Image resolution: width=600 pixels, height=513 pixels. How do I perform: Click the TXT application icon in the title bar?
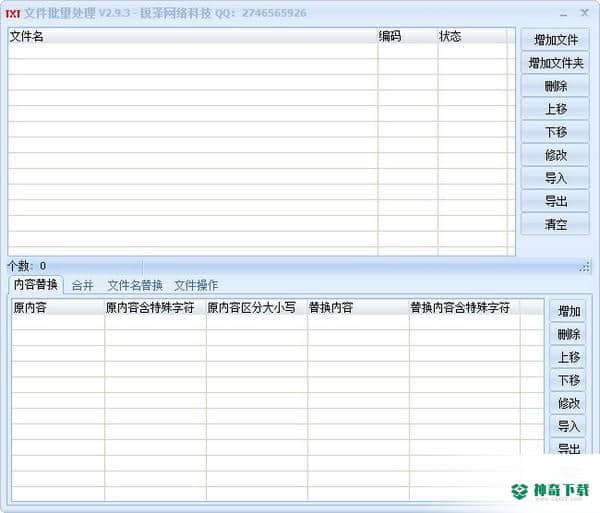point(13,13)
